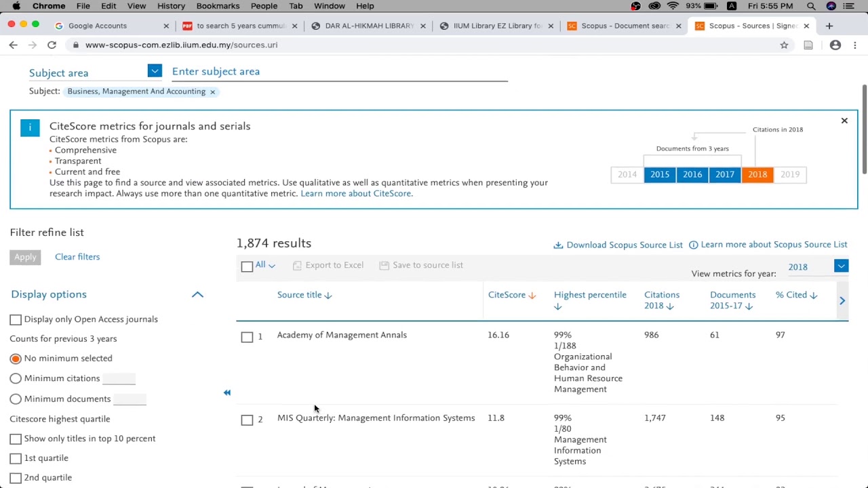Sort by Source title arrow
Image resolution: width=868 pixels, height=488 pixels.
click(x=328, y=296)
